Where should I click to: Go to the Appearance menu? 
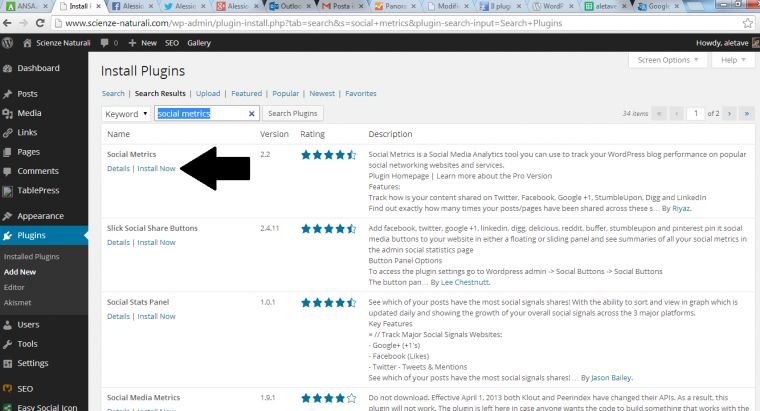(40, 215)
